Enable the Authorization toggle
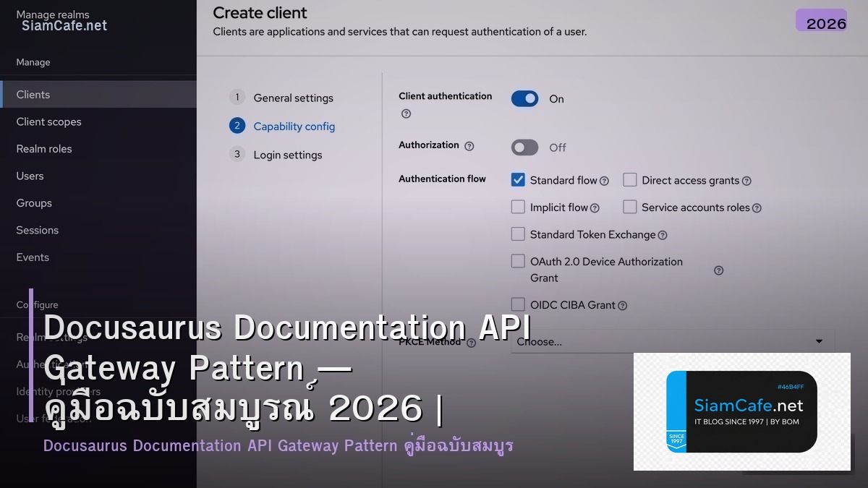 coord(524,147)
